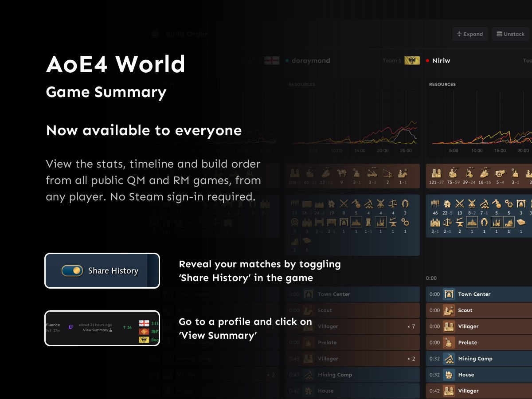532x399 pixels.
Task: Click doraymond's archery target icon showing 3
Action: click(295, 222)
